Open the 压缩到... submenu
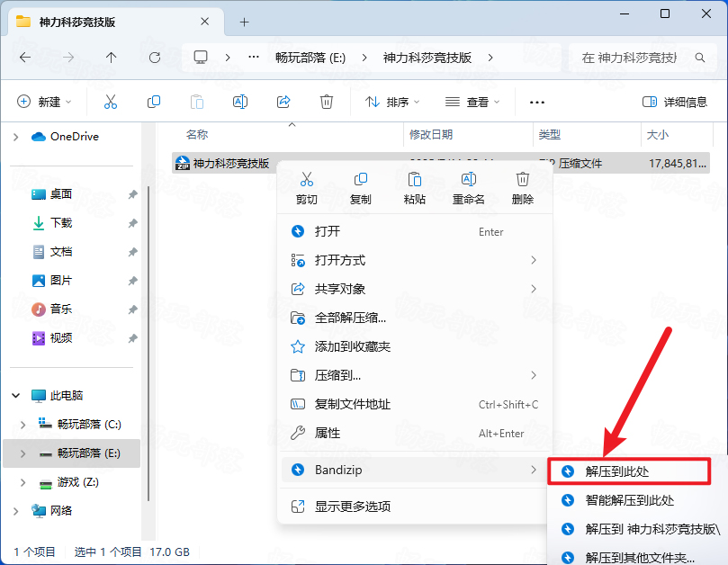728x565 pixels. (415, 375)
